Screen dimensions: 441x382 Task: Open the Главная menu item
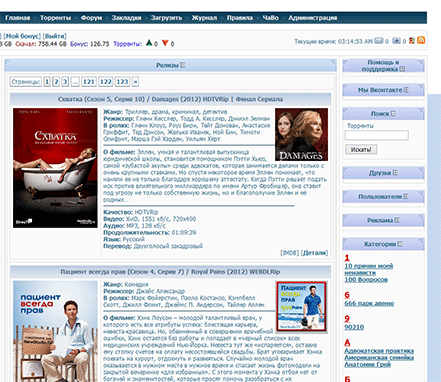17,18
